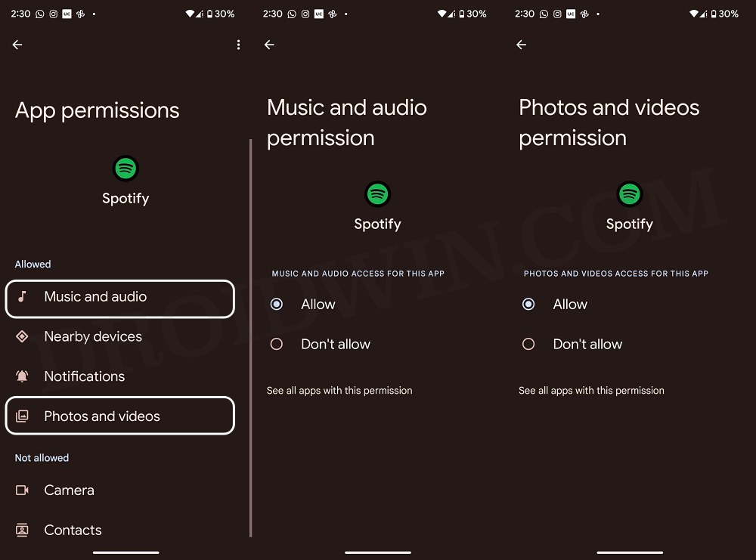Screen dimensions: 756x560
Task: Select Don't allow radio for Music and audio
Action: (276, 344)
